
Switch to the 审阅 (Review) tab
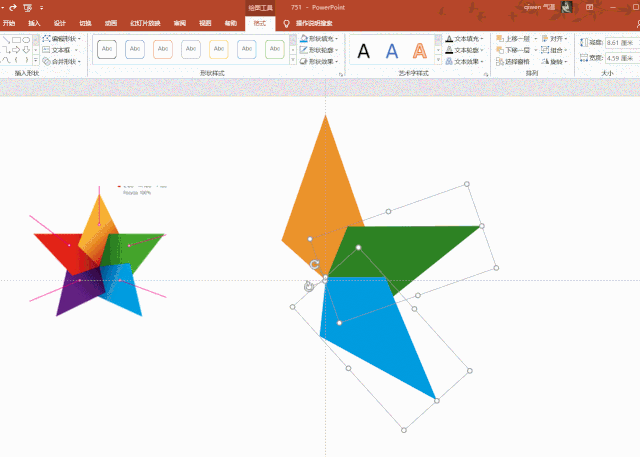point(180,23)
